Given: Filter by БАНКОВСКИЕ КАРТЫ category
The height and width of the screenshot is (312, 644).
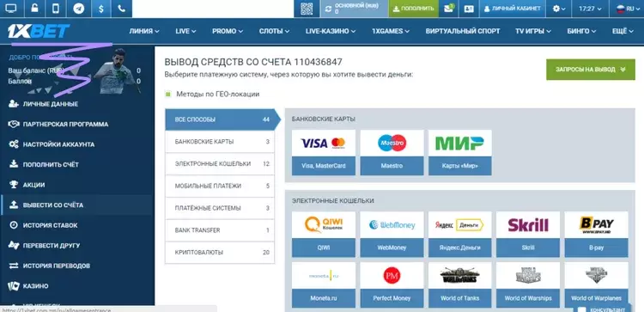Looking at the screenshot, I should 220,142.
